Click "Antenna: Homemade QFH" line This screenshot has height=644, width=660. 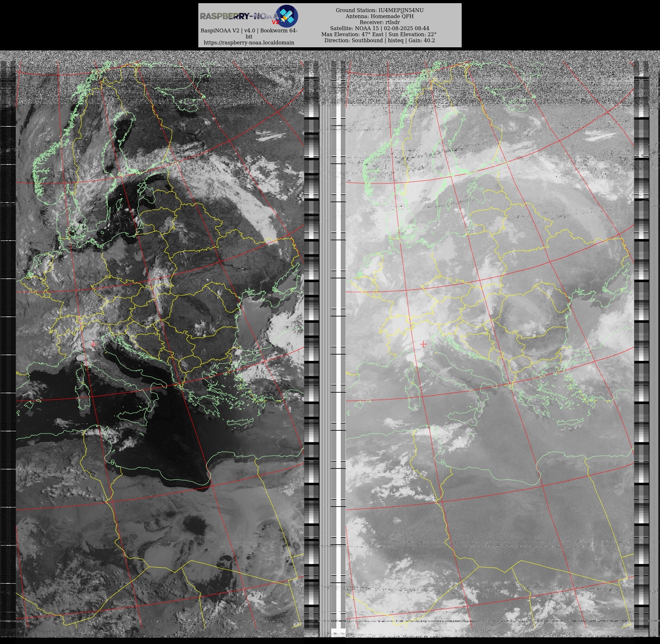pos(379,16)
